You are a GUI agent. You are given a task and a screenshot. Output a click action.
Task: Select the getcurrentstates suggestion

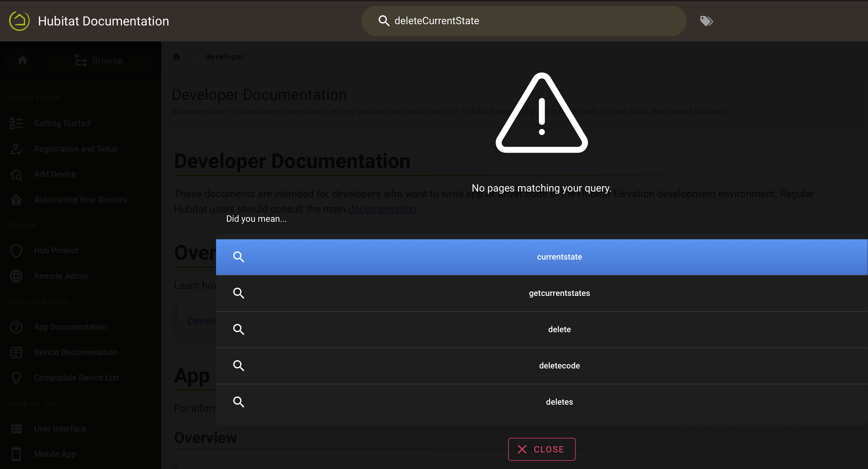click(542, 293)
